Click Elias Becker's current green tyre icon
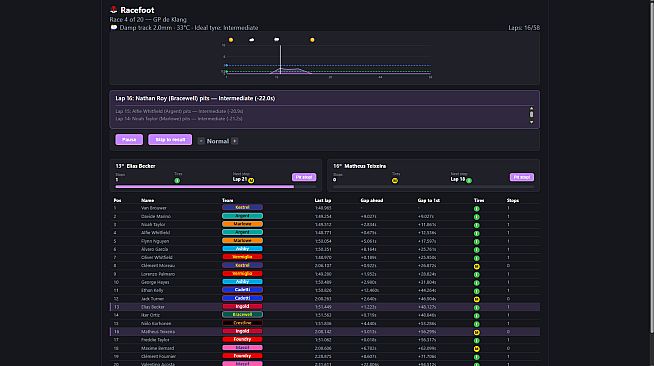 click(177, 180)
